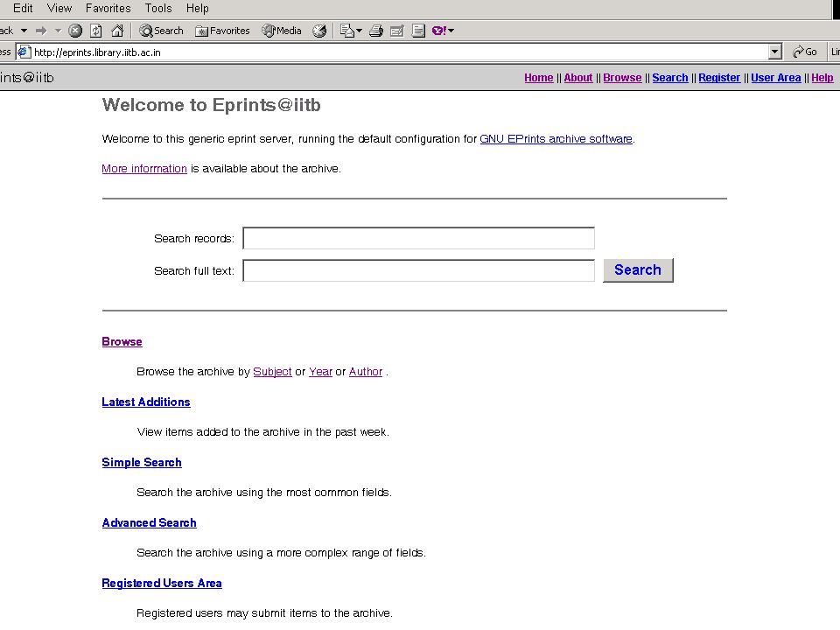This screenshot has width=840, height=630.
Task: Click the Edit page toolbar icon
Action: click(397, 31)
